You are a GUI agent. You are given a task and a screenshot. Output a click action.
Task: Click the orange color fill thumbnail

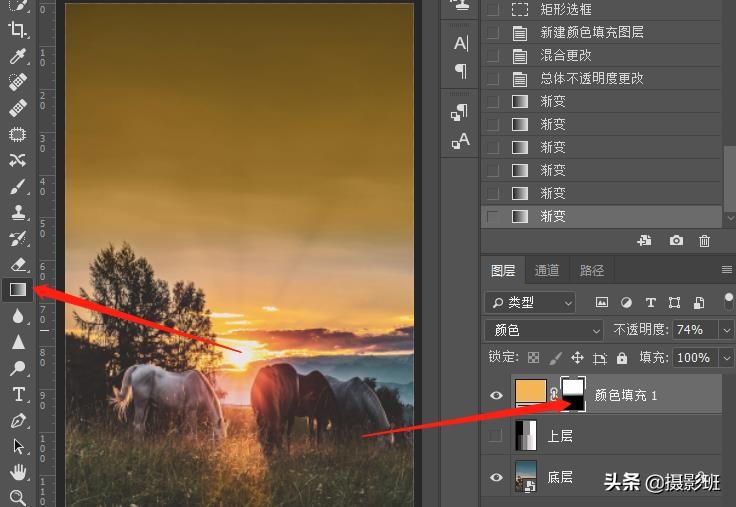click(531, 393)
